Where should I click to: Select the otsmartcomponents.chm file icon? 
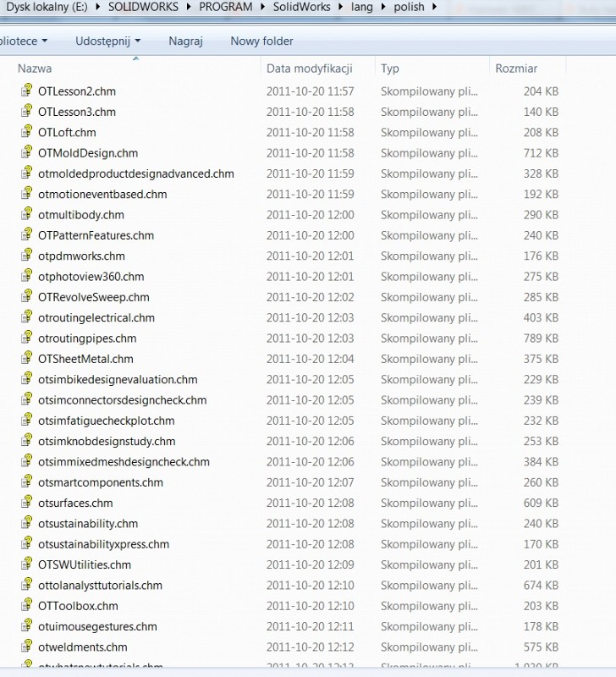coord(27,482)
